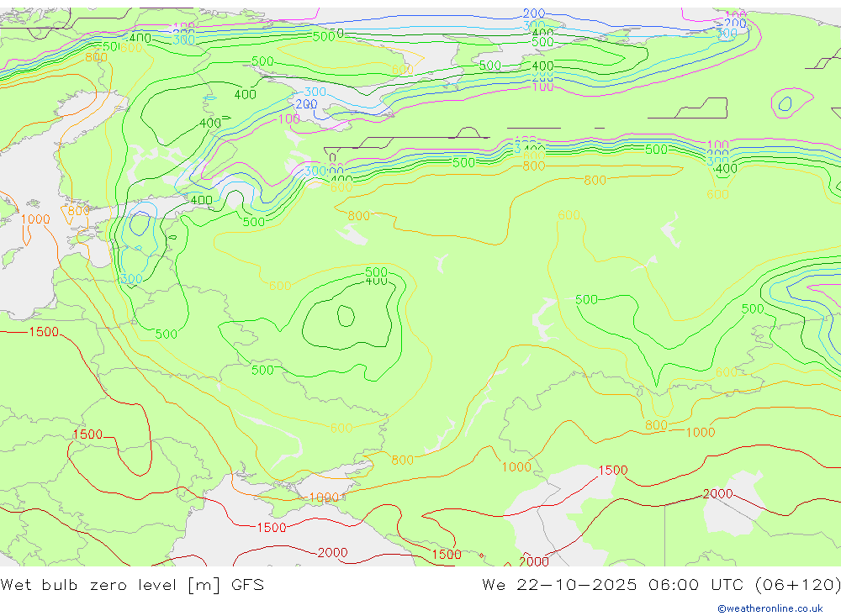841x616 pixels.
Task: Click the "Wet bulb zero level [m] GFS" title
Action: pyautogui.click(x=132, y=584)
